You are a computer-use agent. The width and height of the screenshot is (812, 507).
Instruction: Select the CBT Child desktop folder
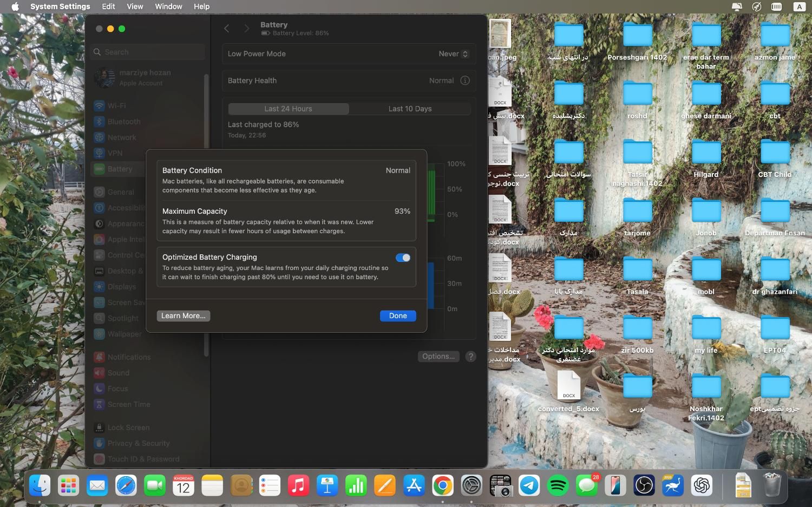point(775,159)
